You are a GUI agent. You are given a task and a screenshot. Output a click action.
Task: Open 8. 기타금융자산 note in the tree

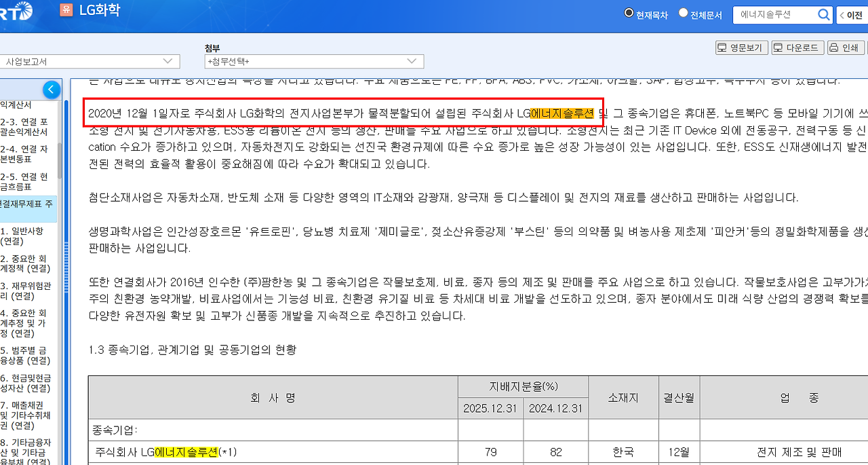(26, 451)
